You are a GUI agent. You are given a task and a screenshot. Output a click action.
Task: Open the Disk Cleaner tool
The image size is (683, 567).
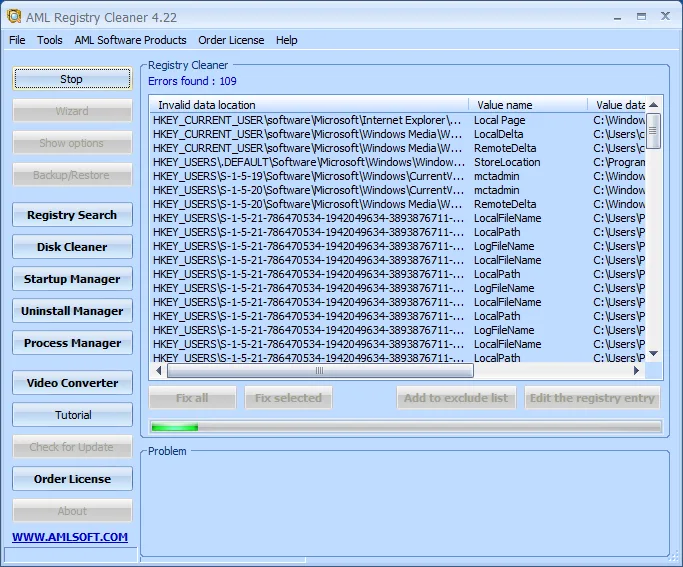tap(72, 246)
